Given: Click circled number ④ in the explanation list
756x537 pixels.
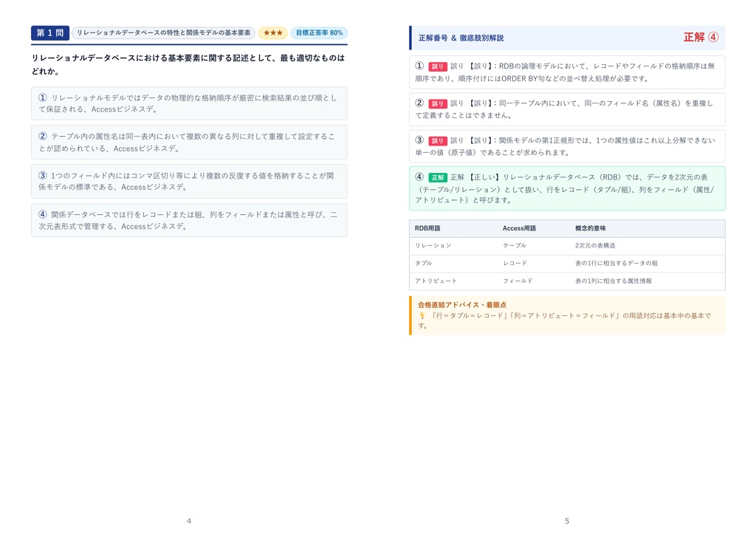Looking at the screenshot, I should pos(419,177).
